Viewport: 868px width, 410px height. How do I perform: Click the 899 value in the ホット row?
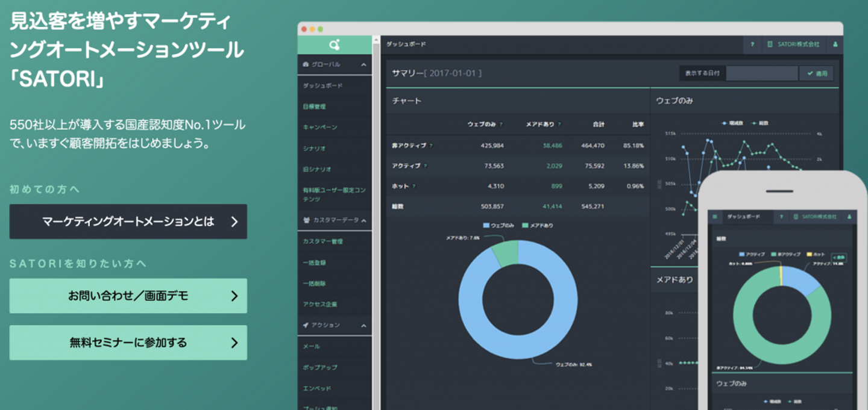[x=556, y=187]
